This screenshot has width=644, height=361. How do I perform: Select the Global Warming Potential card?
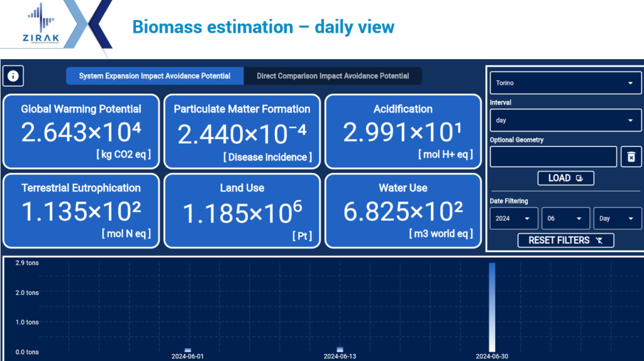pyautogui.click(x=81, y=131)
